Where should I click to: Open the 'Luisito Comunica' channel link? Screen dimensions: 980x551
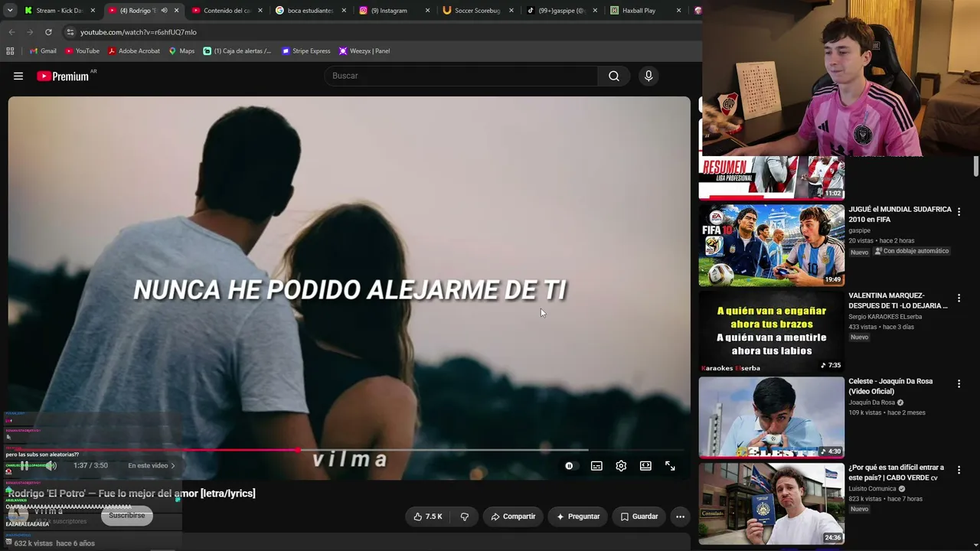(x=873, y=489)
